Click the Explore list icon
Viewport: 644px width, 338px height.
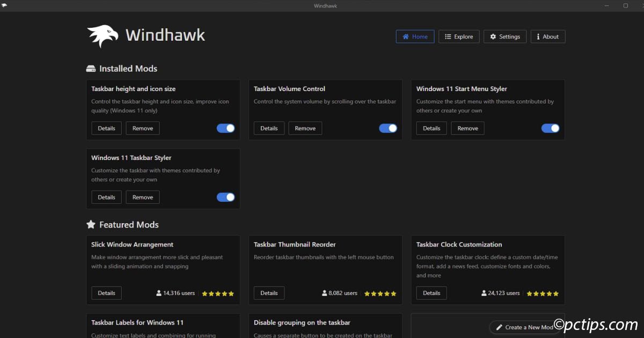coord(449,36)
